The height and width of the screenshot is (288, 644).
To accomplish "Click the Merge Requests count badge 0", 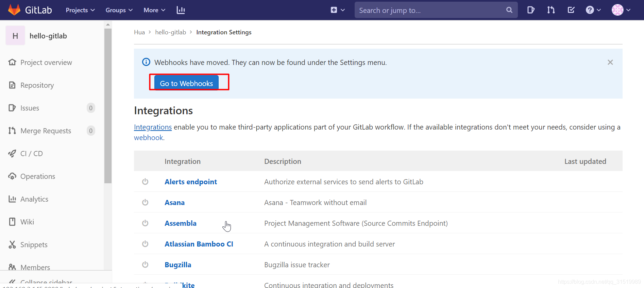I will point(91,131).
